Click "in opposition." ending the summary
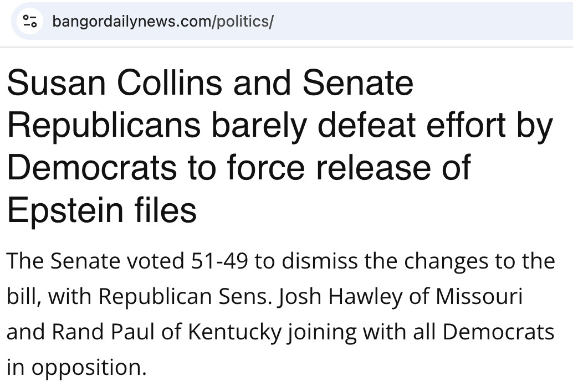573x392 pixels. pyautogui.click(x=76, y=367)
